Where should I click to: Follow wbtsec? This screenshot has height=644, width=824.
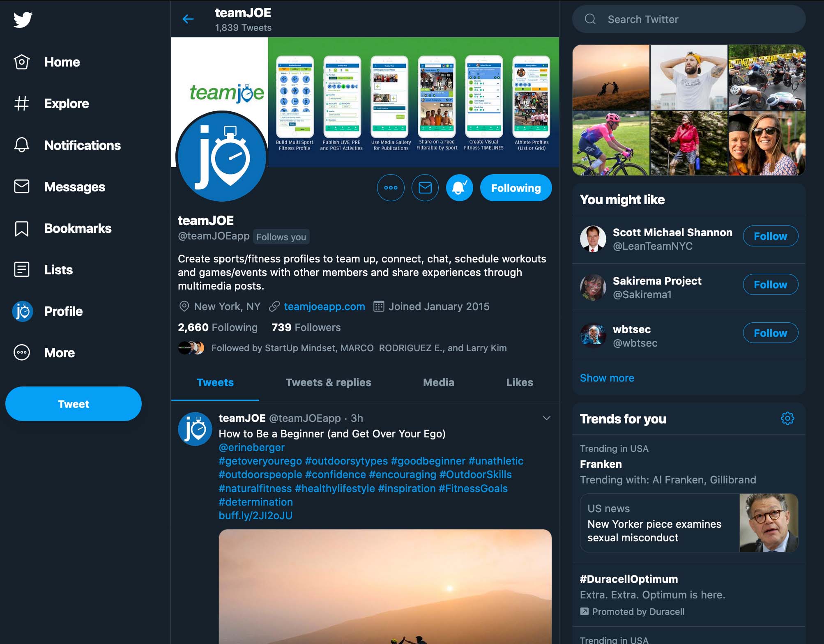coord(770,333)
